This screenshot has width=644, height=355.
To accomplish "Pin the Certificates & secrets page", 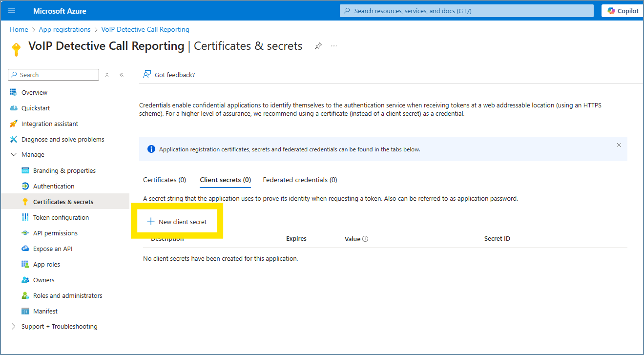I will (x=318, y=46).
